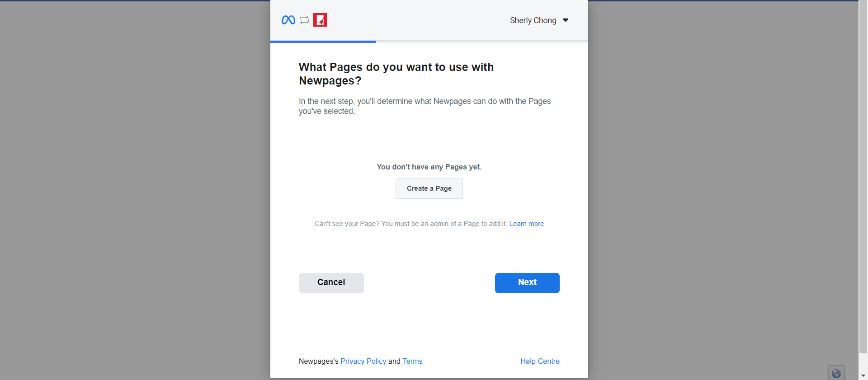Click the description 'In the next step, you'll determine'
This screenshot has height=380, width=868.
point(425,106)
